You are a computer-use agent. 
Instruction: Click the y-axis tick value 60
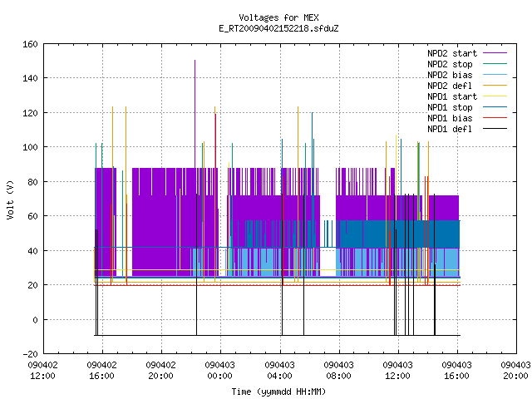[x=32, y=216]
